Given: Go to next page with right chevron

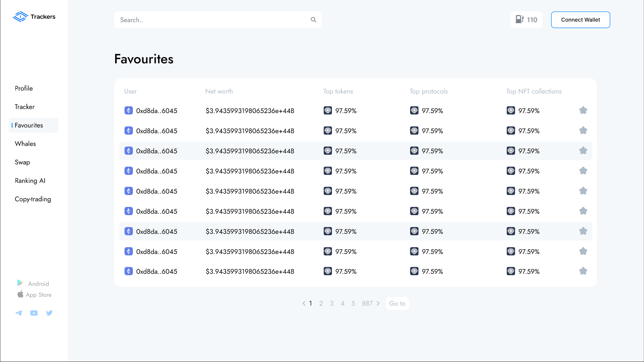Looking at the screenshot, I should 378,303.
